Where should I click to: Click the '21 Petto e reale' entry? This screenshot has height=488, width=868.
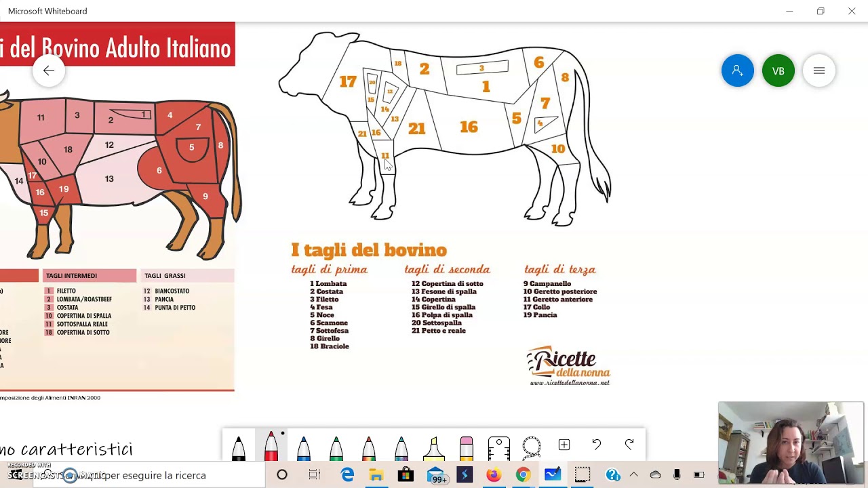[x=439, y=331]
